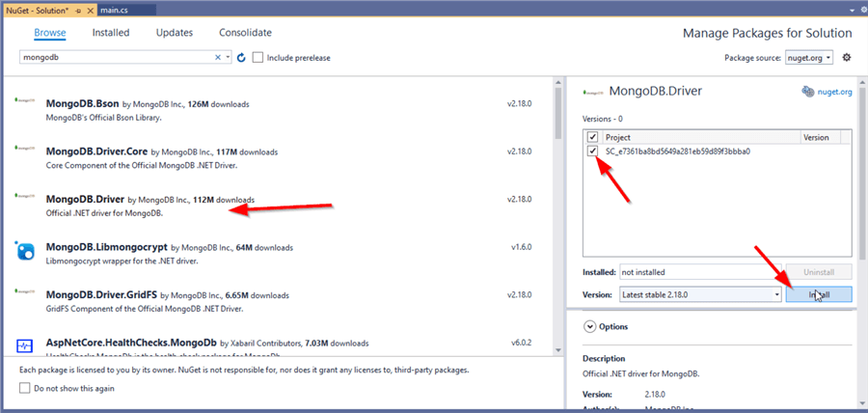Click the Installed version field not installed
Viewport: 868px width, 413px height.
pos(701,272)
